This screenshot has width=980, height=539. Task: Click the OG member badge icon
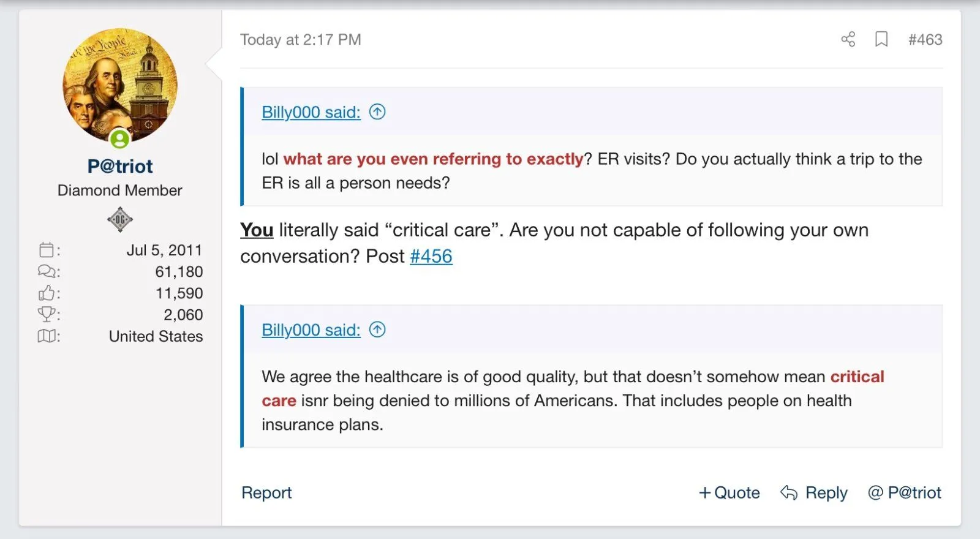click(120, 219)
